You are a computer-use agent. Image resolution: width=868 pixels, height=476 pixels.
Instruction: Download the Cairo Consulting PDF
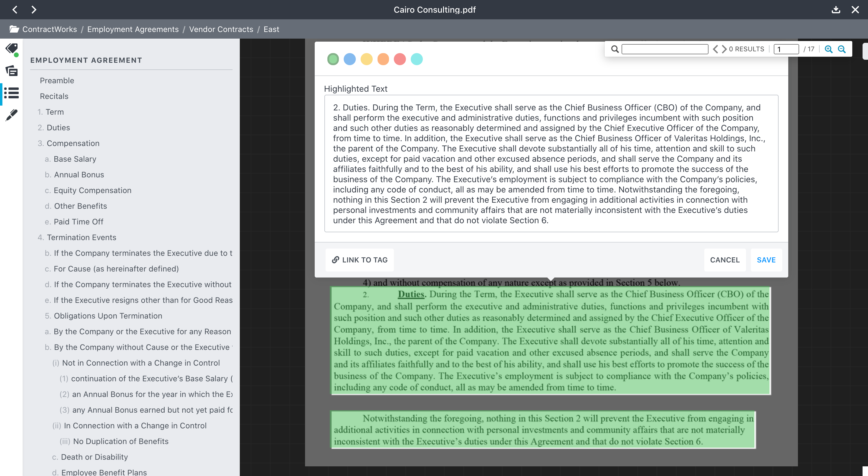[x=836, y=10]
